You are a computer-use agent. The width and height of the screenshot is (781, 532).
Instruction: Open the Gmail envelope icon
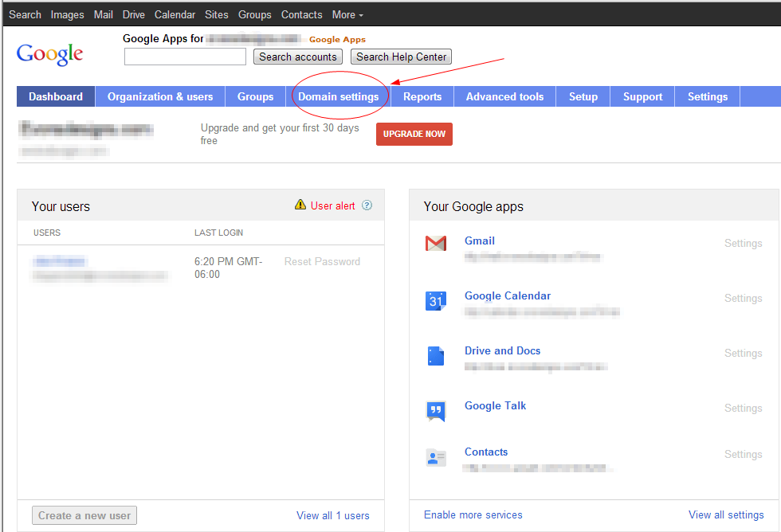coord(436,244)
